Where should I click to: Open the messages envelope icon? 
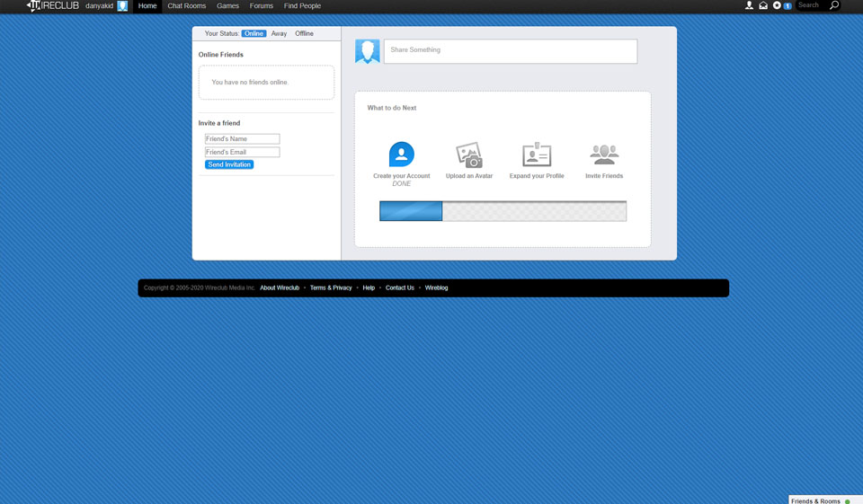click(763, 6)
